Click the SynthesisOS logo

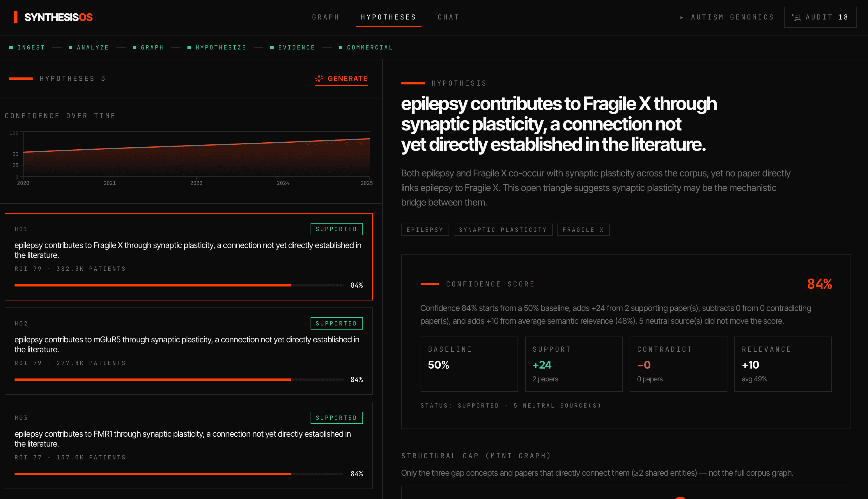click(53, 17)
